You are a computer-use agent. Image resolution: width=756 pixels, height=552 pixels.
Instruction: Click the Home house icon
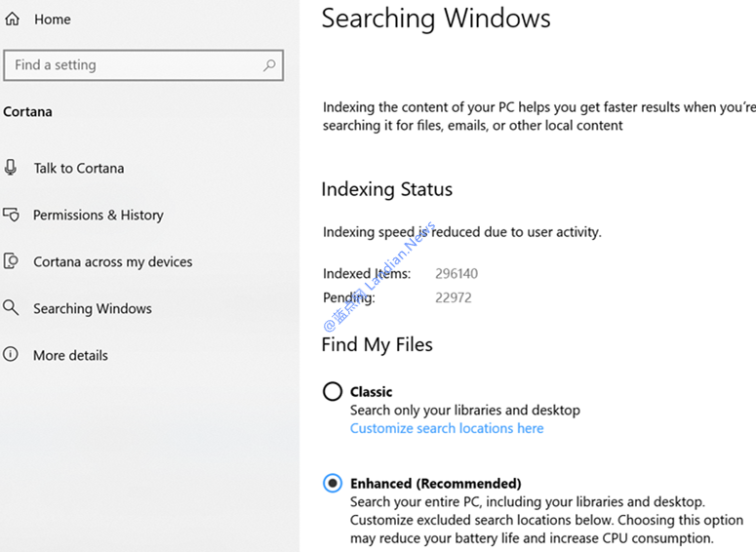(13, 19)
